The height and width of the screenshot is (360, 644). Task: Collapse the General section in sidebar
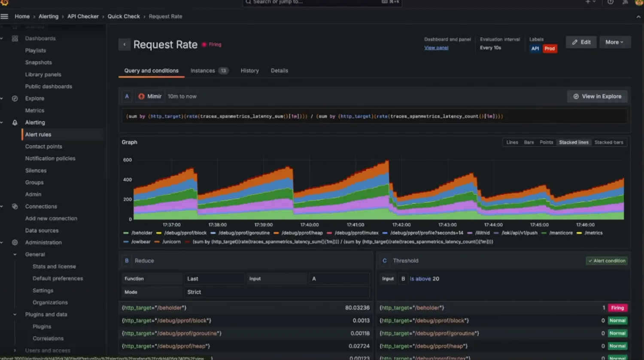pyautogui.click(x=15, y=255)
